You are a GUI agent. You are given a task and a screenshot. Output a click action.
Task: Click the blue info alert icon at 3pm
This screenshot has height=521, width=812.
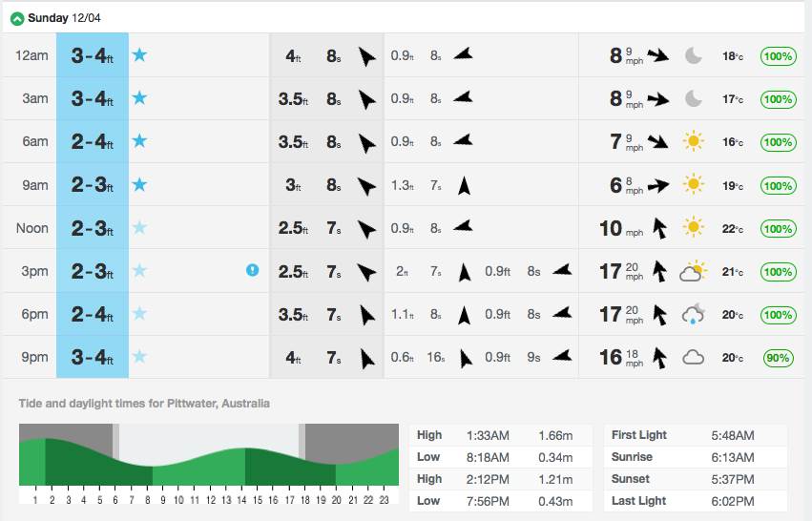[x=252, y=271]
